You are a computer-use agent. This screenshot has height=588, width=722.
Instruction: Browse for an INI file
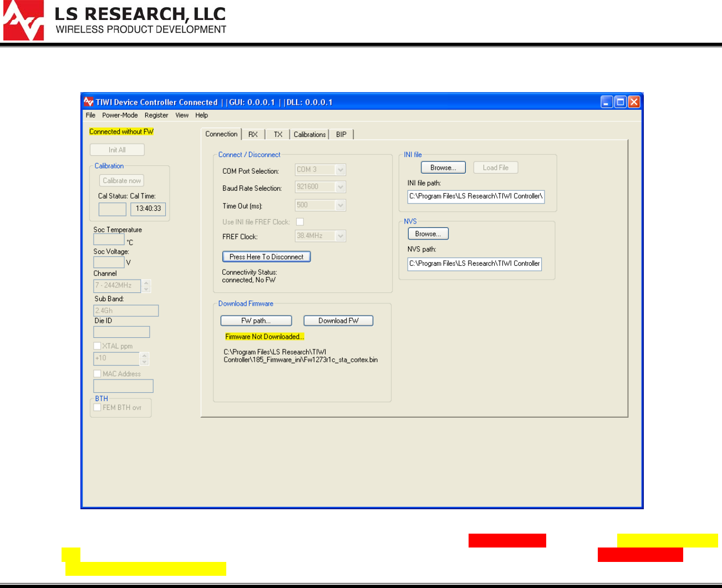pyautogui.click(x=443, y=168)
